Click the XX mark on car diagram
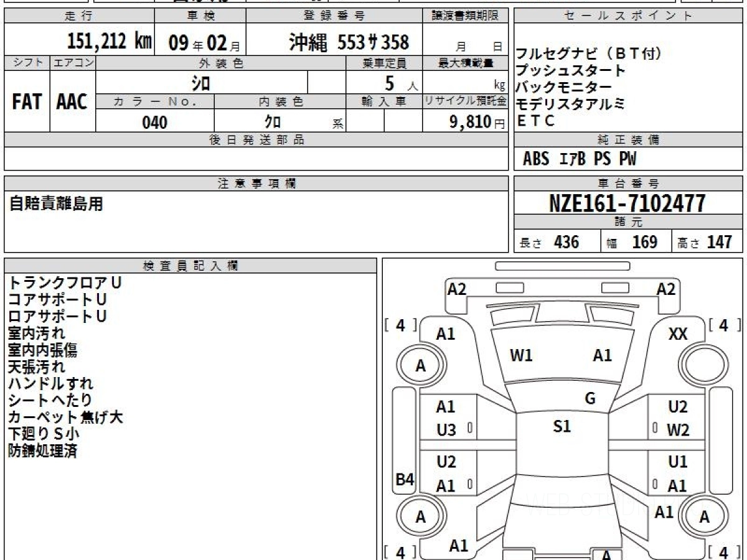Screen dimensions: 747x560 click(678, 334)
